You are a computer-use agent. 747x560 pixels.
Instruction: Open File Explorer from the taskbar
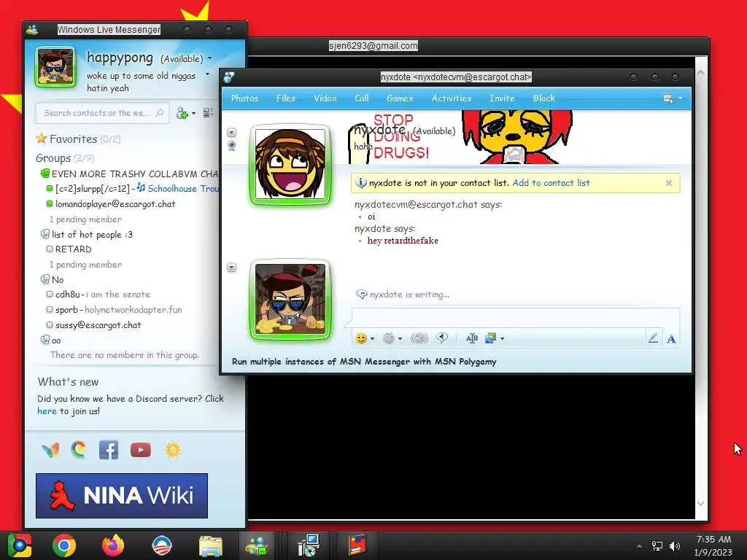[210, 545]
